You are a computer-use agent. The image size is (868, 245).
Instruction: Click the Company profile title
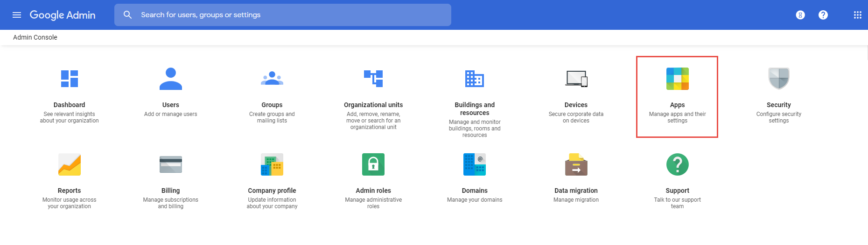(272, 191)
